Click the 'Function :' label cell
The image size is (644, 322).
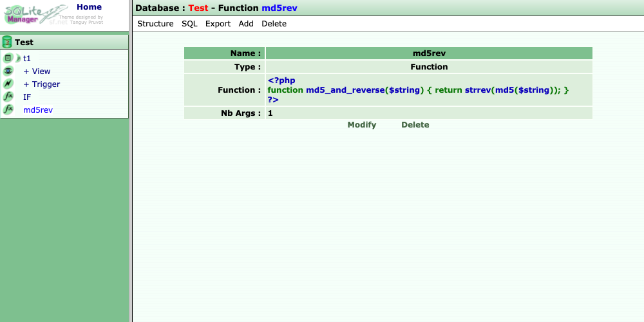click(224, 90)
